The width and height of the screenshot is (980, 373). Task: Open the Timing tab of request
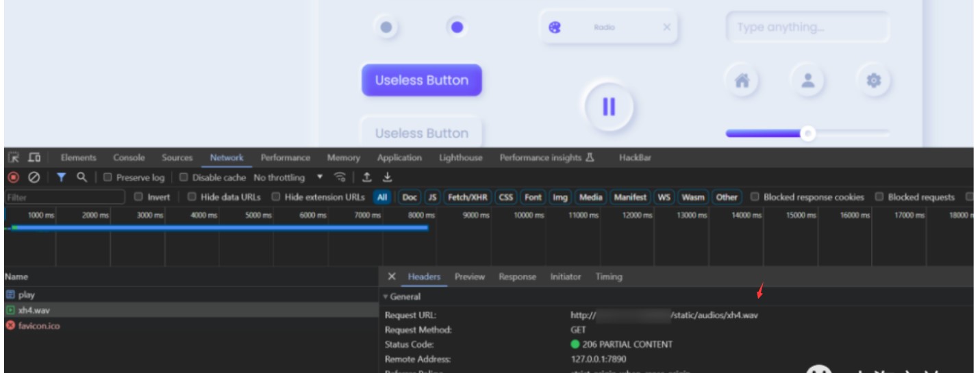pos(609,276)
